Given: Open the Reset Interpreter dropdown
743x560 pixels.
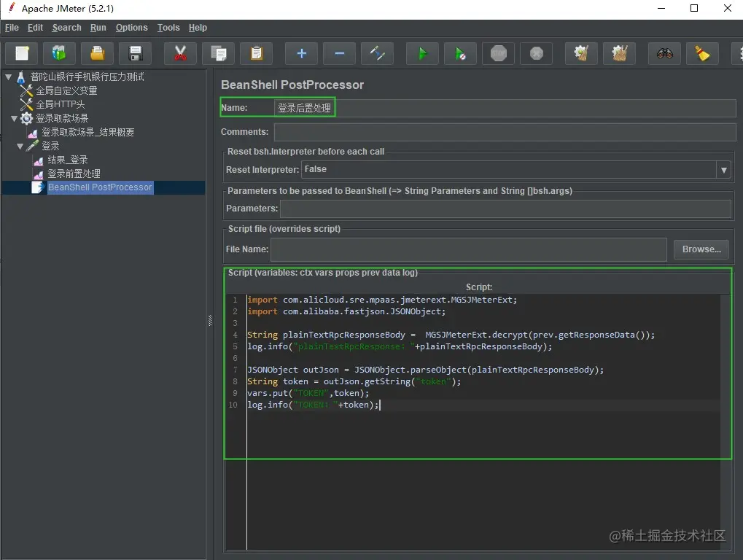Looking at the screenshot, I should 723,170.
